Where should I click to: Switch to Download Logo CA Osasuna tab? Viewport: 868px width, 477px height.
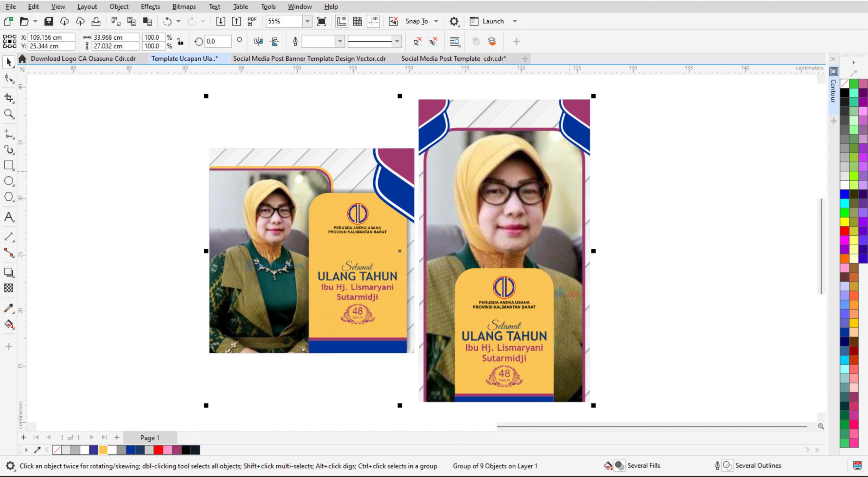(x=83, y=59)
